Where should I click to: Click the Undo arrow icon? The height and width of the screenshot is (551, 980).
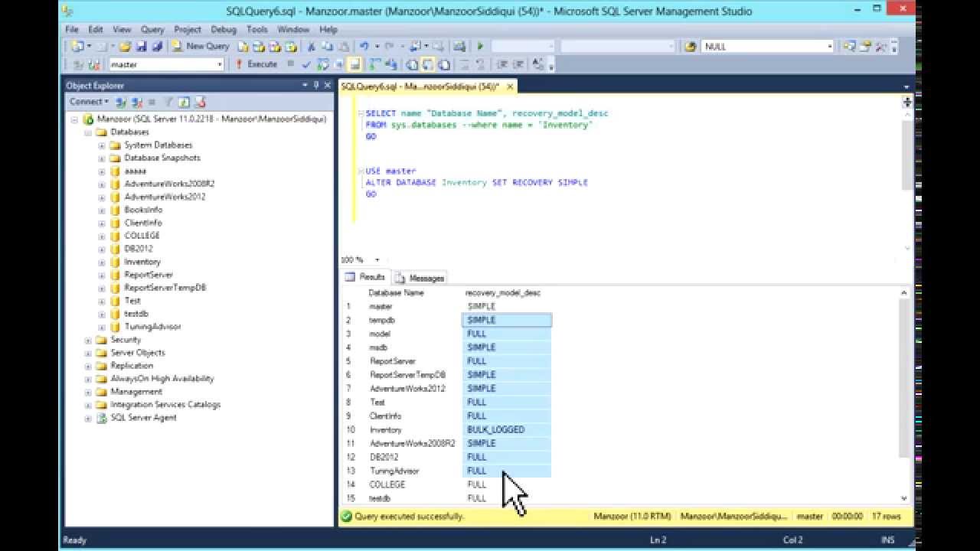click(364, 46)
